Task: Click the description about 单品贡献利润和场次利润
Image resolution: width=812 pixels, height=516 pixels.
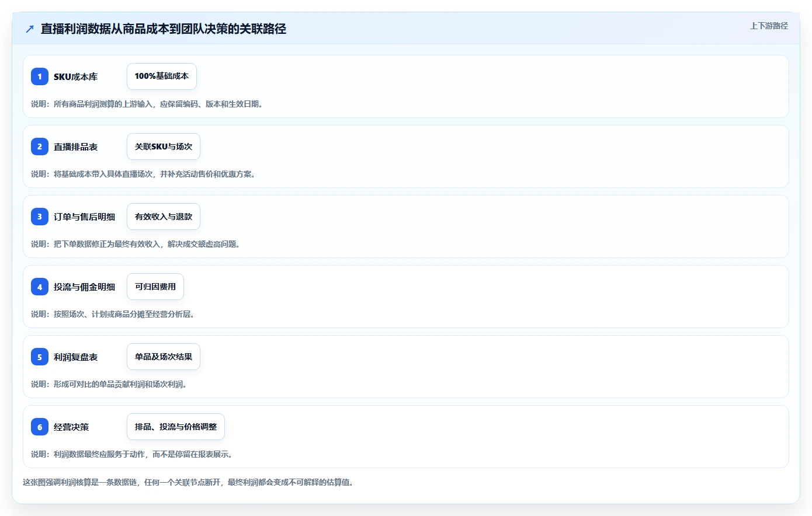Action: (109, 384)
